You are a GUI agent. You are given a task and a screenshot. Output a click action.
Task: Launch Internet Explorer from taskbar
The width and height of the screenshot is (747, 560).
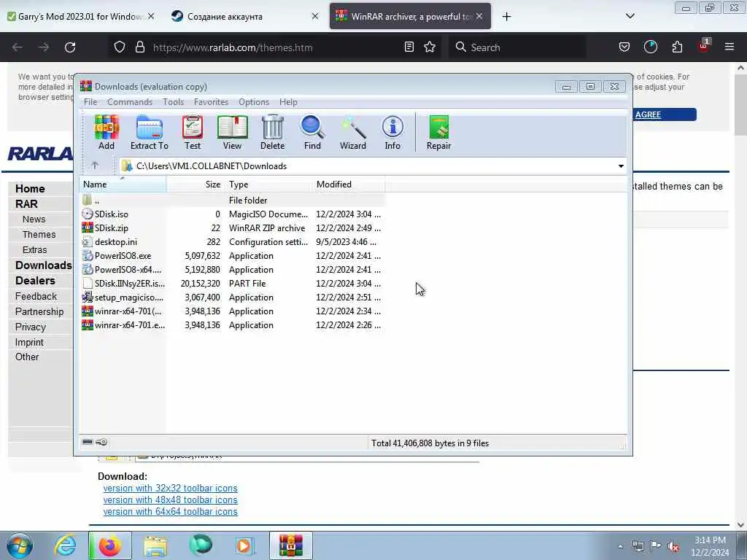pyautogui.click(x=65, y=545)
